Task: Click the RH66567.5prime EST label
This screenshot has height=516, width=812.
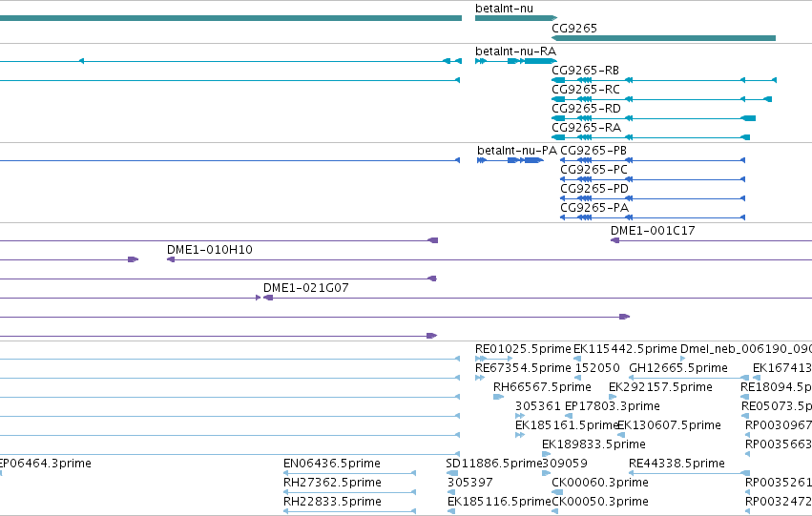Action: pos(542,387)
